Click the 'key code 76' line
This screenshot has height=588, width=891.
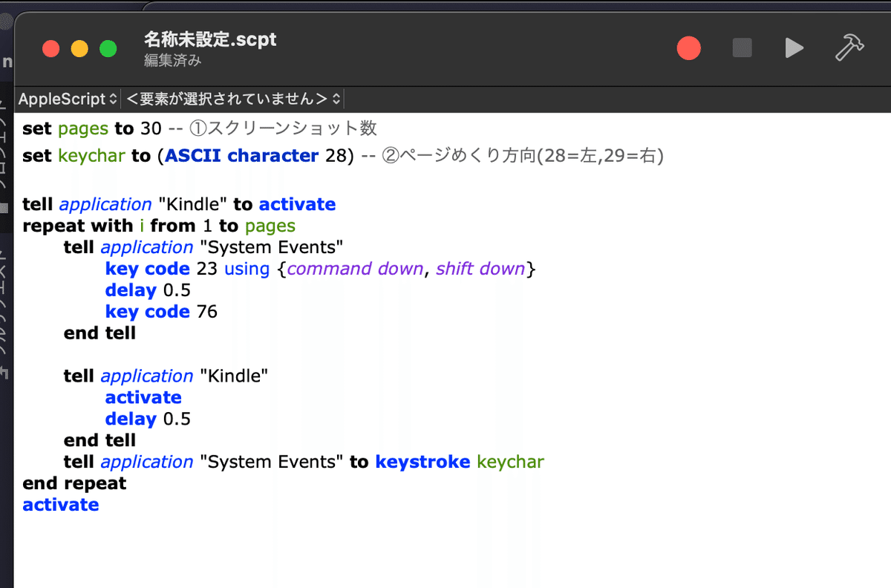[161, 312]
